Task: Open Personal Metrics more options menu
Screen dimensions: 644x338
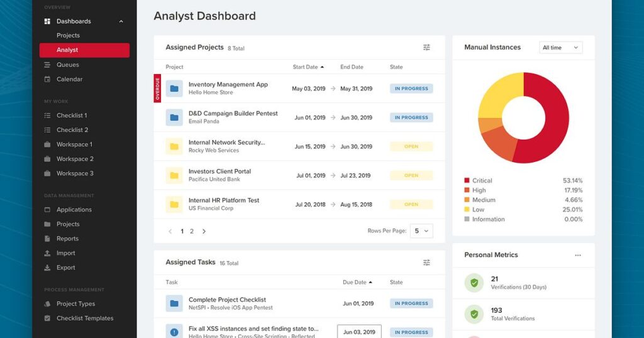Action: coord(578,255)
